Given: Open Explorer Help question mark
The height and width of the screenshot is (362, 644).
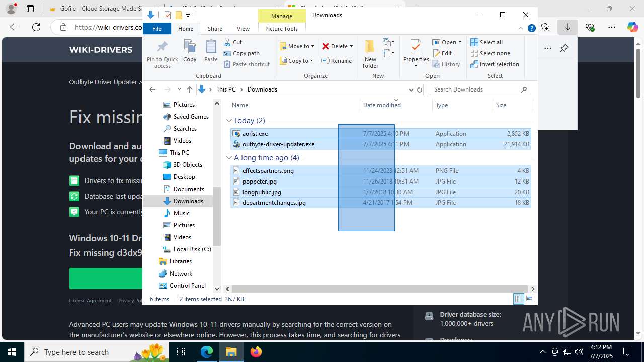Looking at the screenshot, I should coord(531,29).
